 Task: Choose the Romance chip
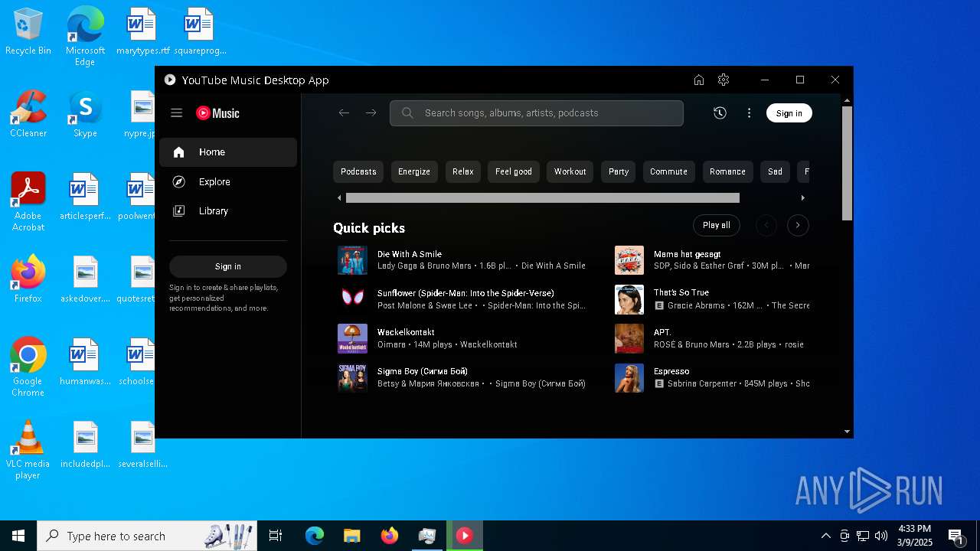(x=727, y=171)
